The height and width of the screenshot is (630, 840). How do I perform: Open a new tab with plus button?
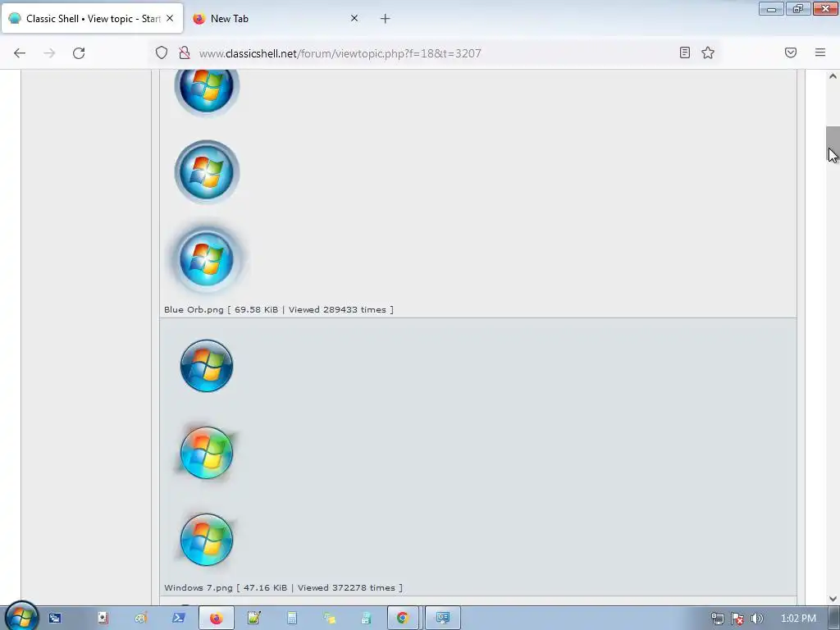(386, 19)
